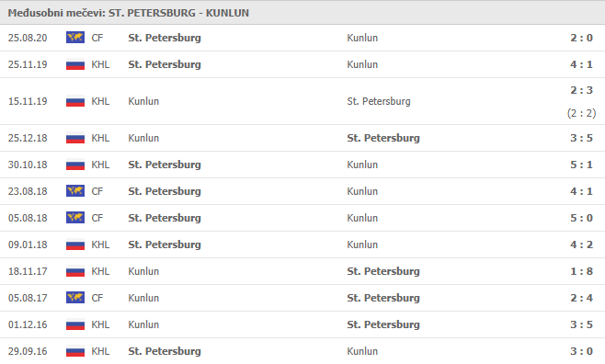Open the 4 : 1 result from 25.11.19
Viewport: 605px width, 364px height.
pos(581,64)
